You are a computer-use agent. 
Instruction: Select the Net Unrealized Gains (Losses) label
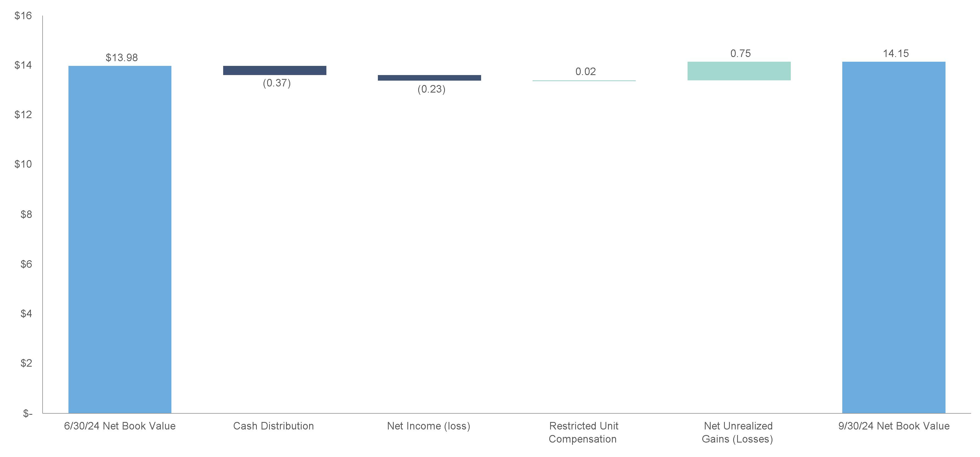pos(738,432)
